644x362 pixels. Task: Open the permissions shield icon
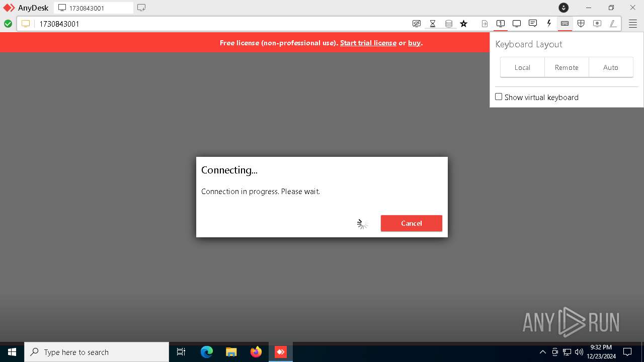coord(581,24)
